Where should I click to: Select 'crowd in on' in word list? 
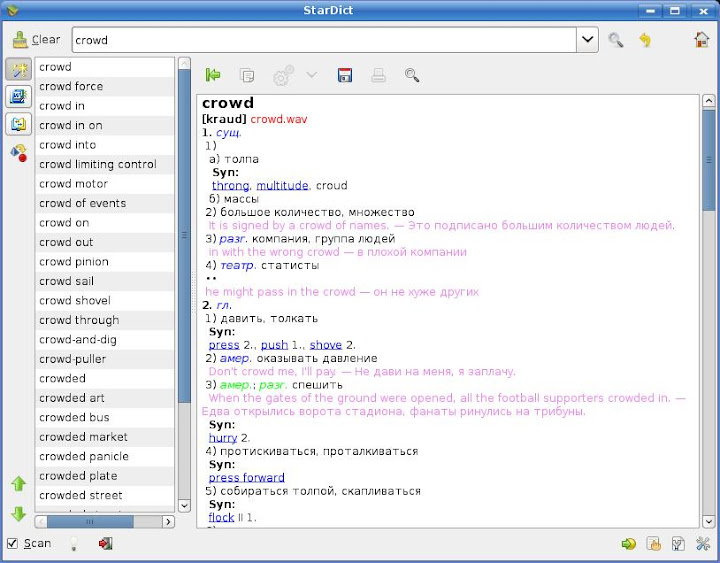[x=105, y=125]
